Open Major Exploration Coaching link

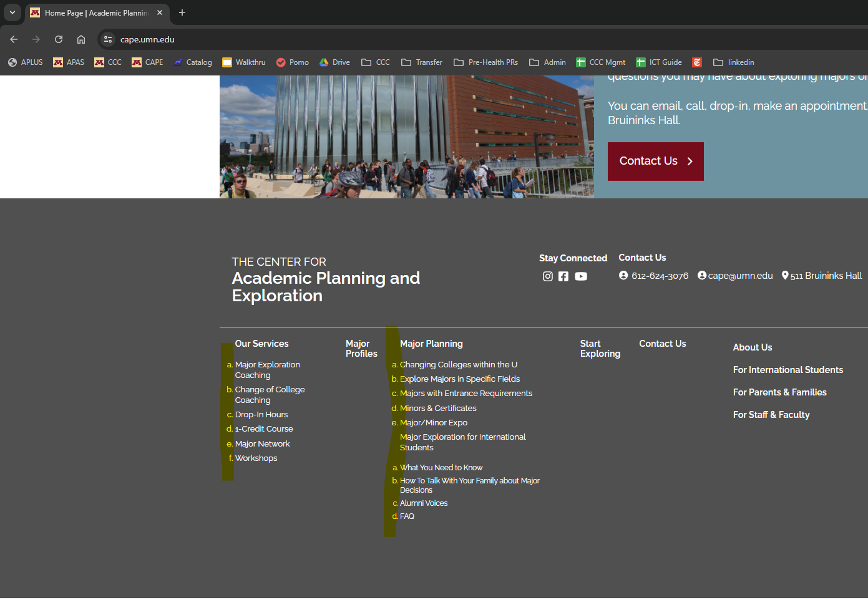click(267, 370)
